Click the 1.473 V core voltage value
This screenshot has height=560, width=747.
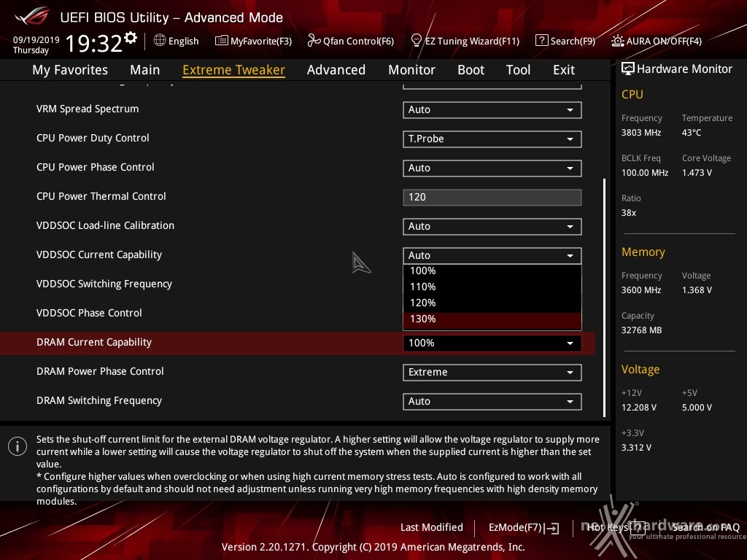tap(697, 172)
